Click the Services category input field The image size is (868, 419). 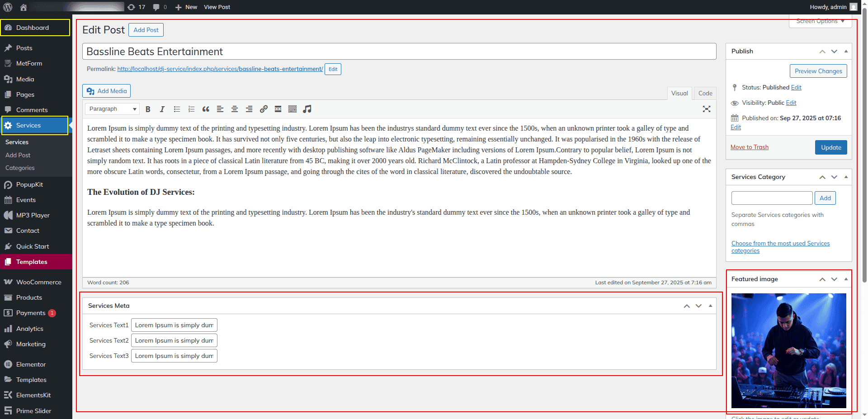772,198
